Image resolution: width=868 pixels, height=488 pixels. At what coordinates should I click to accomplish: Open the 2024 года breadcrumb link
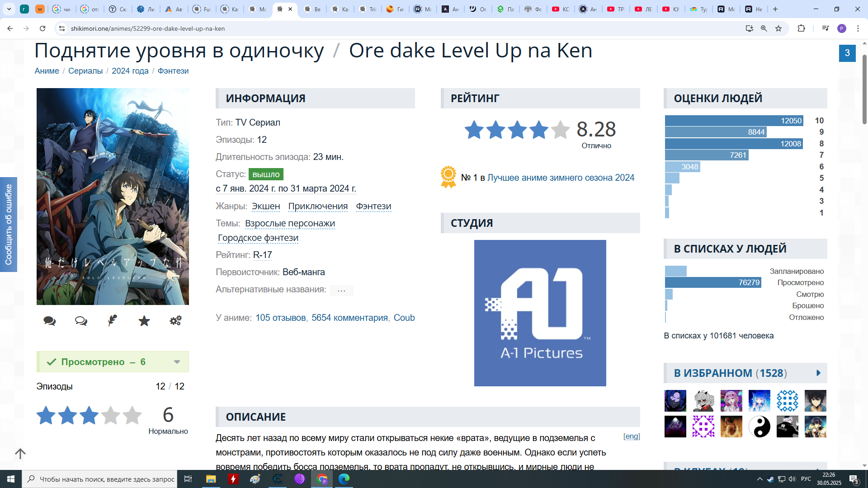[130, 71]
